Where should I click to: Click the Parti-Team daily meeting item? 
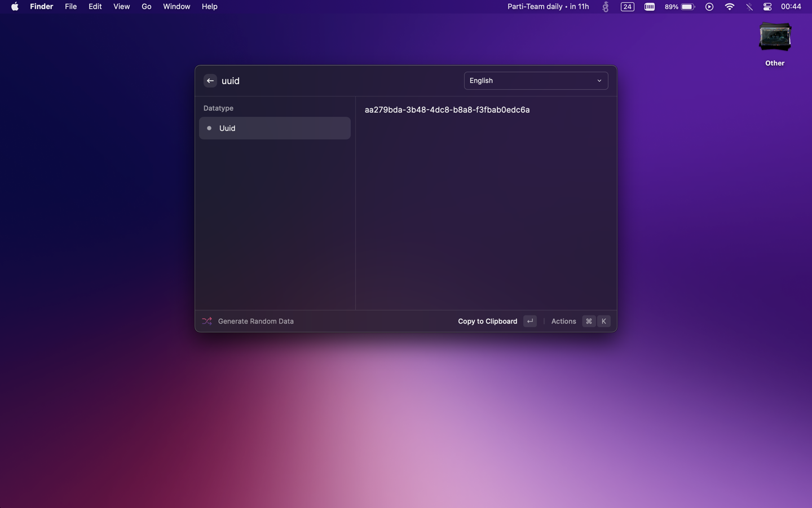pyautogui.click(x=548, y=7)
